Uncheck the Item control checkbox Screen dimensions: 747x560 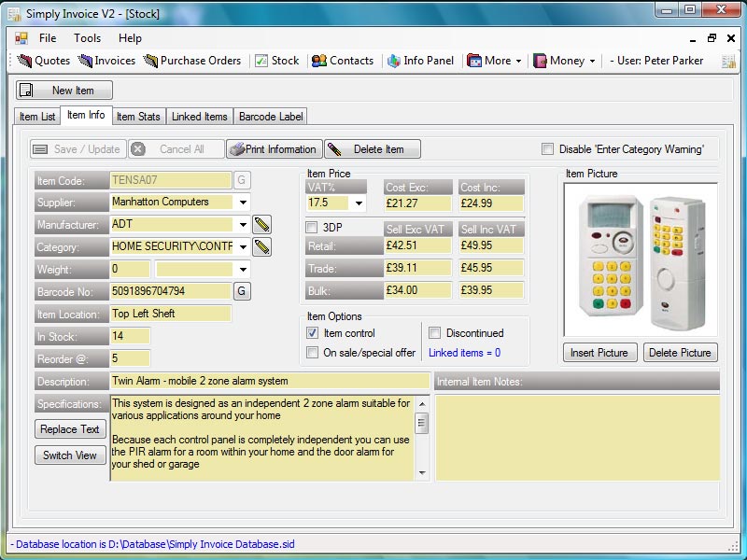313,333
